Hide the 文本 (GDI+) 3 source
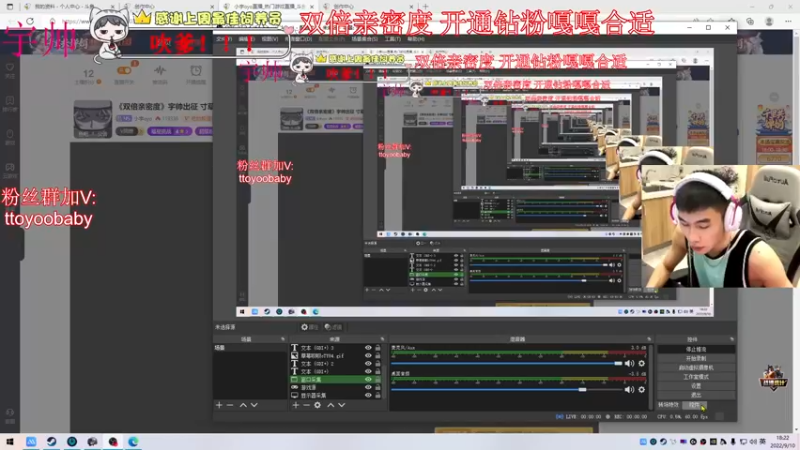This screenshot has width=800, height=450. tap(368, 348)
